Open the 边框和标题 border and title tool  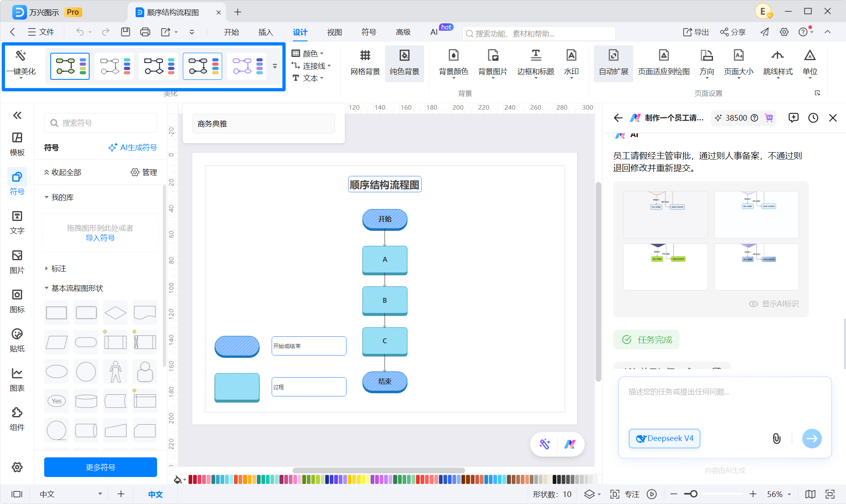pos(535,63)
